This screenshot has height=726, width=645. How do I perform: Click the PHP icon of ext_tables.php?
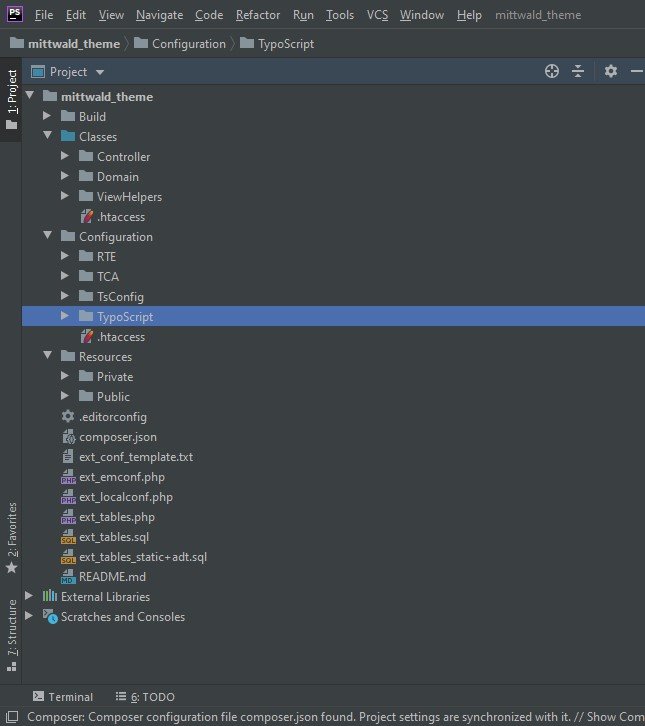coord(68,517)
